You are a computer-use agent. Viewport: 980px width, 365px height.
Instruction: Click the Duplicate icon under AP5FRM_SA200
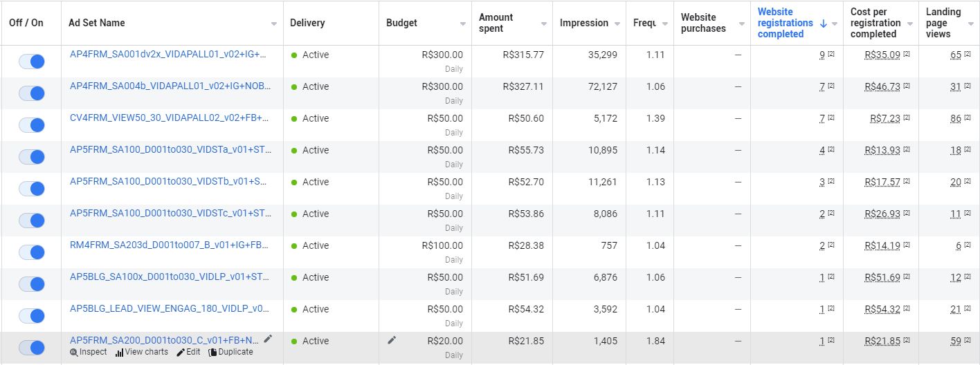click(x=212, y=353)
